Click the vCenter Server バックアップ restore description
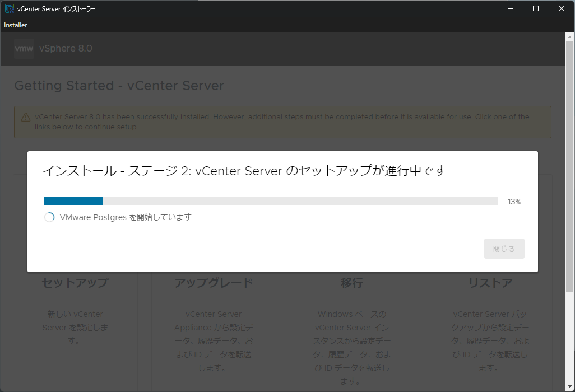 (x=490, y=340)
